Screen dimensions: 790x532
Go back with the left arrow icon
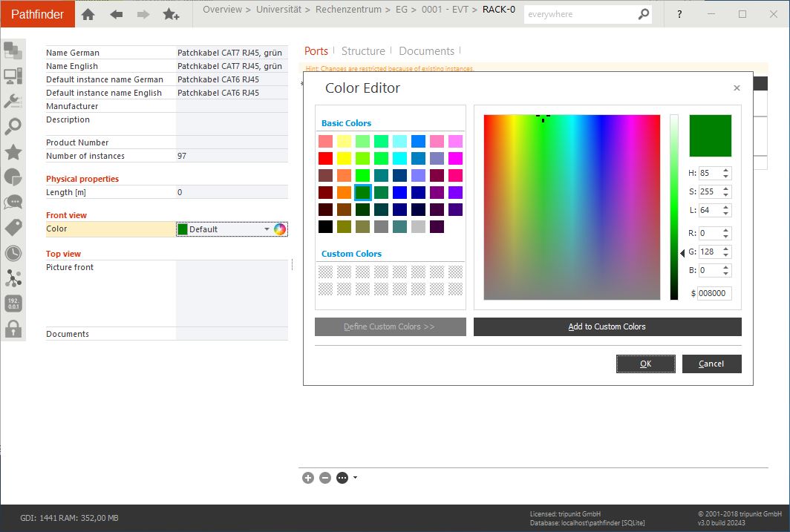(116, 14)
